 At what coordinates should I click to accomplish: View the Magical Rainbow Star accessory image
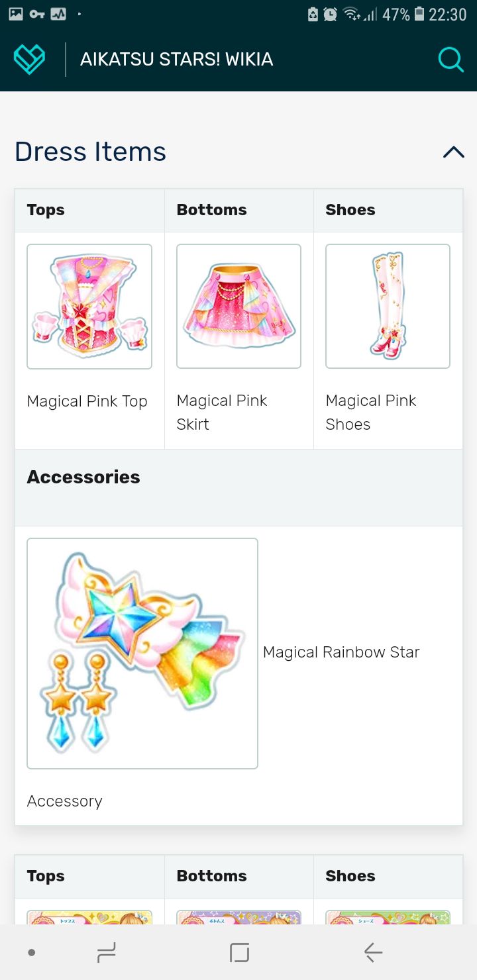[142, 654]
